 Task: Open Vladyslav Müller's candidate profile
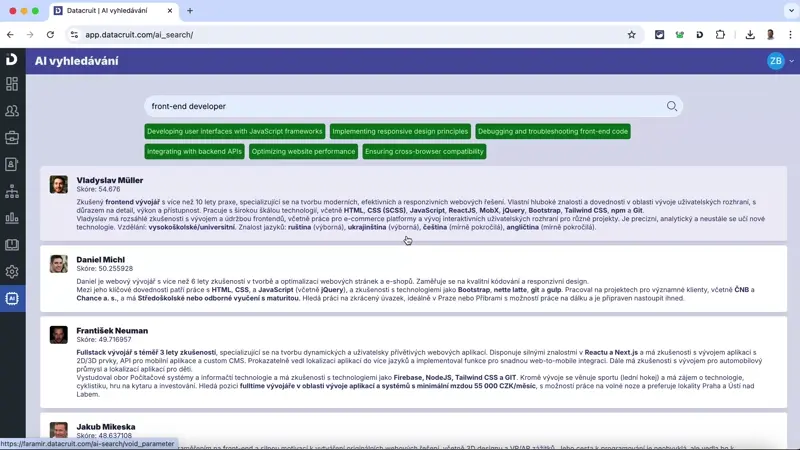(x=110, y=180)
